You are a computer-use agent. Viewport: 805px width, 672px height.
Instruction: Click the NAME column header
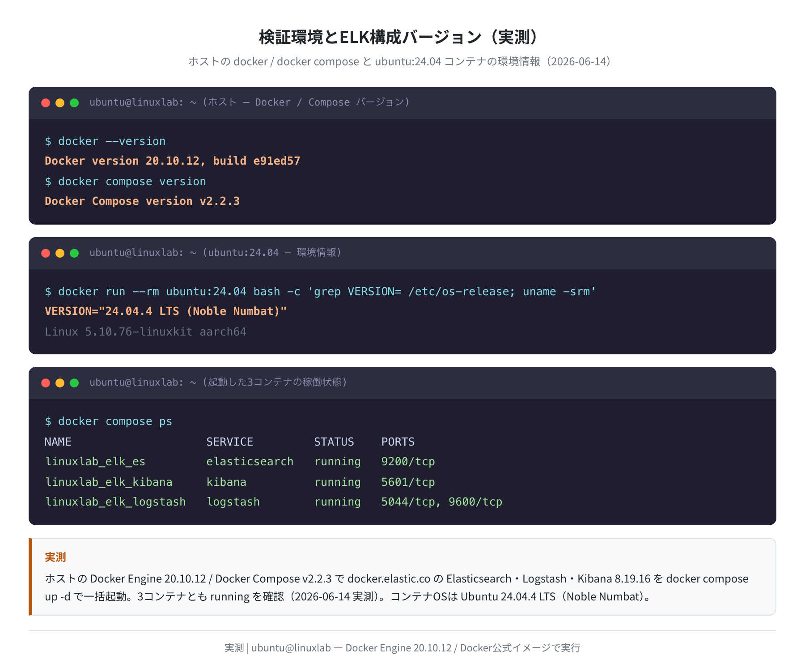point(58,442)
